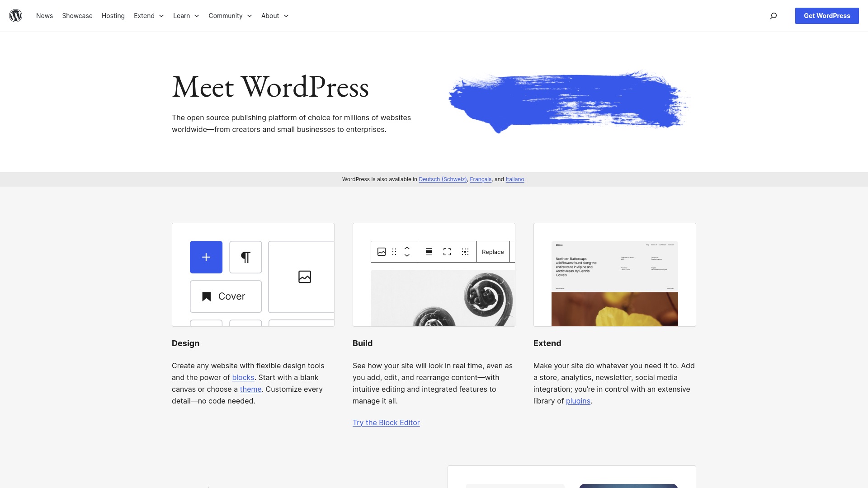Click the drag handle dots icon
Image resolution: width=868 pixels, height=488 pixels.
pos(394,252)
